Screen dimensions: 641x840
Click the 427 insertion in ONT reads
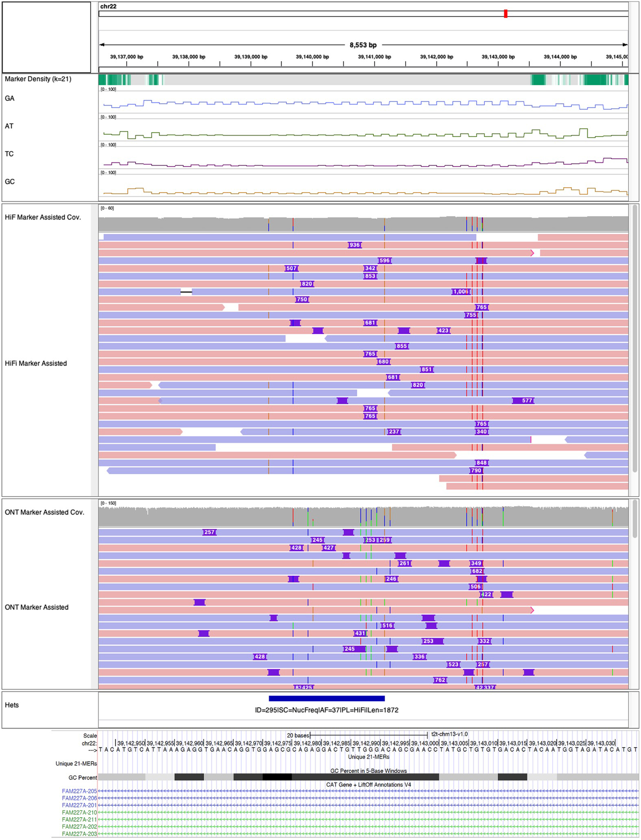(x=328, y=548)
